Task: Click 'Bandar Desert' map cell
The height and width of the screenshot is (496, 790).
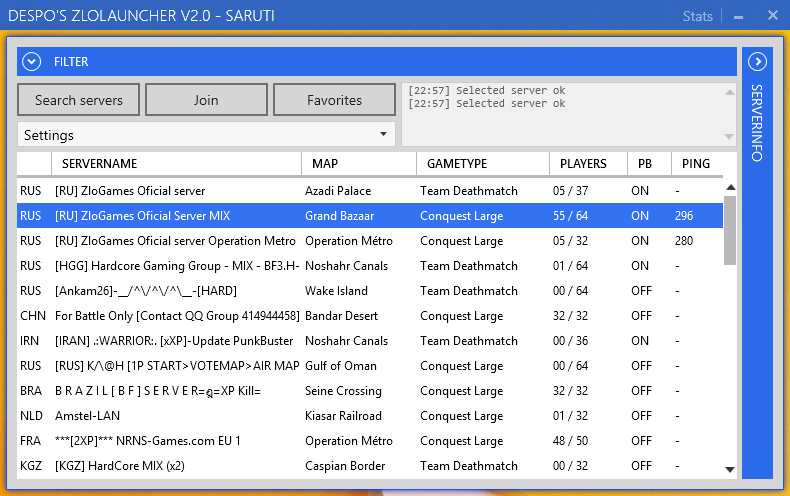Action: point(341,316)
